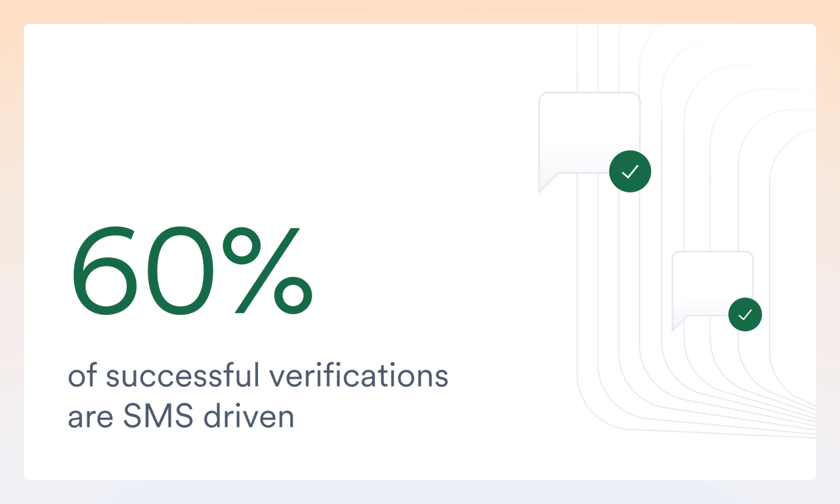Click the pointed tail of the large speech bubble
This screenshot has width=840, height=504.
coord(546,183)
